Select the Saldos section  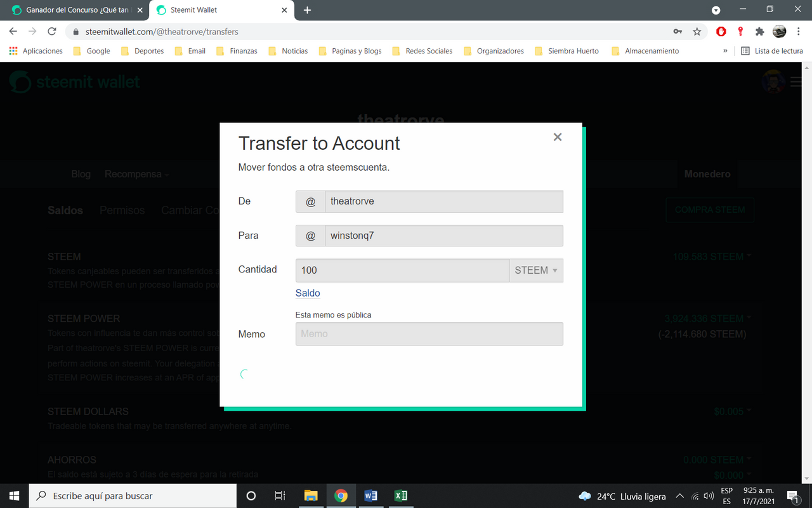[x=65, y=210]
